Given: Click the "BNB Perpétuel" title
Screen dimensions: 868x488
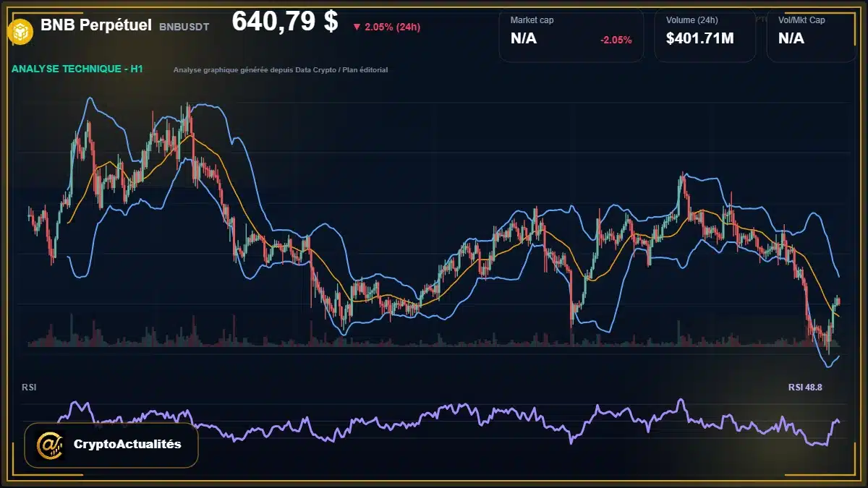Looking at the screenshot, I should click(96, 25).
